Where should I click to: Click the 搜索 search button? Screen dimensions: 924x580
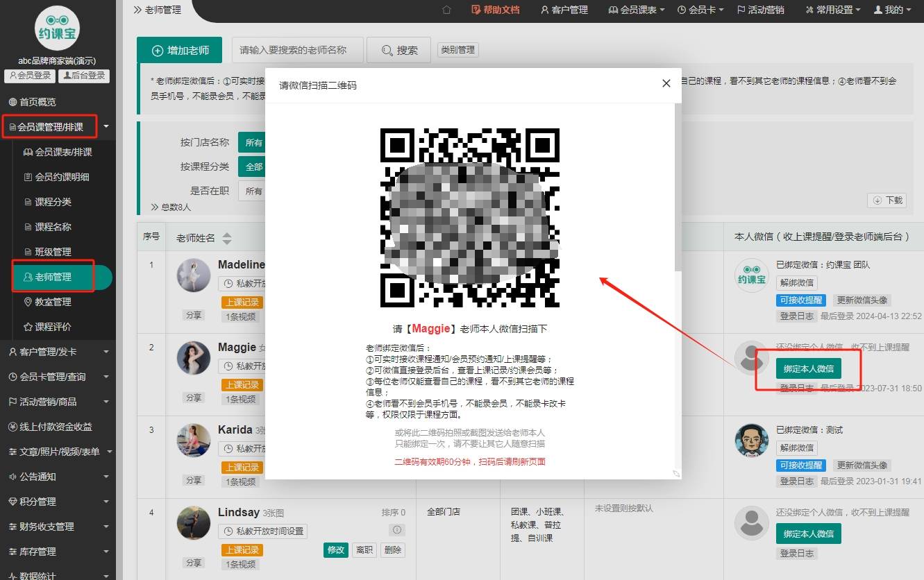[398, 51]
